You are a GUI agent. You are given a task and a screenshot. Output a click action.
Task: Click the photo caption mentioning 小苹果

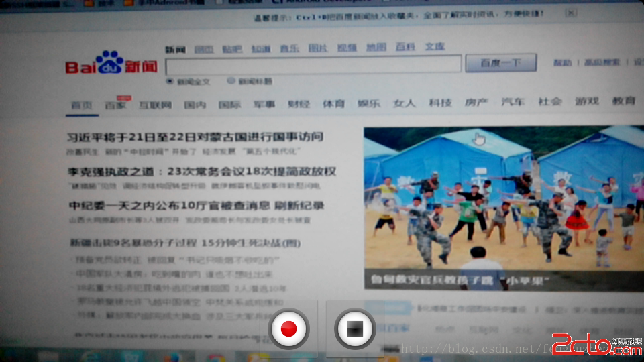(x=460, y=280)
